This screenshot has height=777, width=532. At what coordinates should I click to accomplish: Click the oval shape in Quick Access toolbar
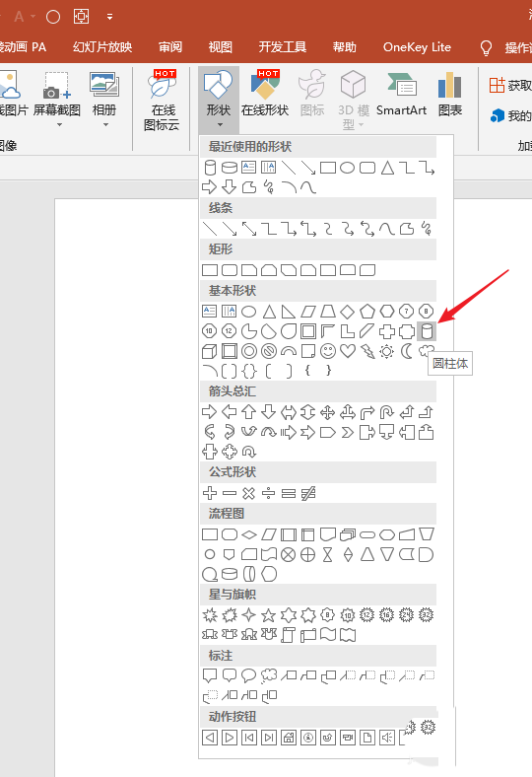tap(53, 17)
